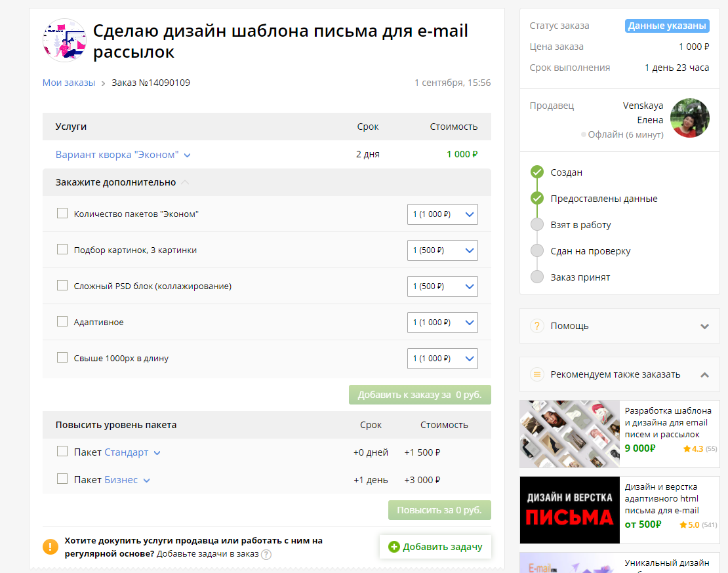Click the grey step circle beside Взят в работу
Screen dimensions: 728x573
click(x=537, y=225)
